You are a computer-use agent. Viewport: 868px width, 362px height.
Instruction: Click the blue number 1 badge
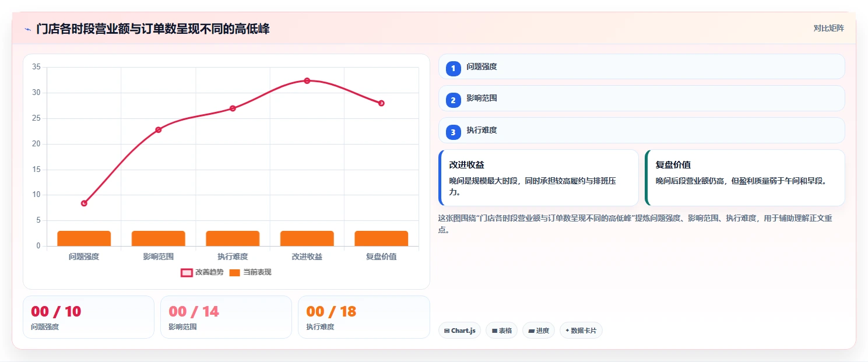(454, 69)
